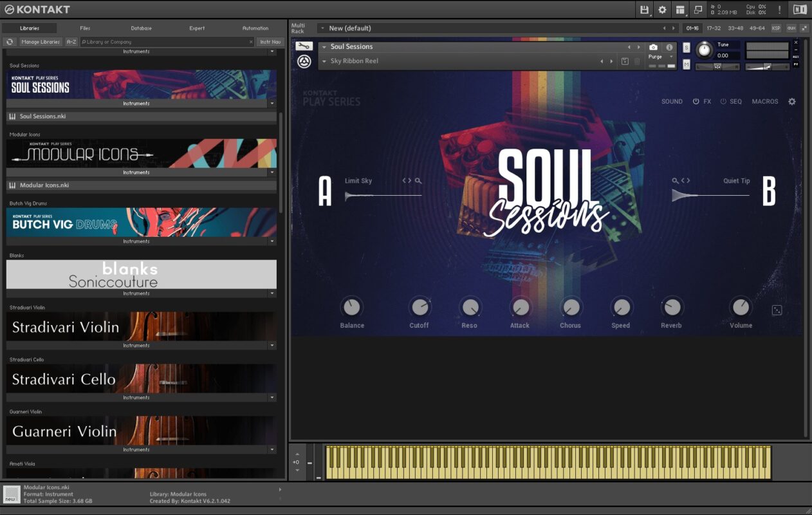The image size is (812, 515).
Task: Open the Automation tab
Action: point(255,28)
